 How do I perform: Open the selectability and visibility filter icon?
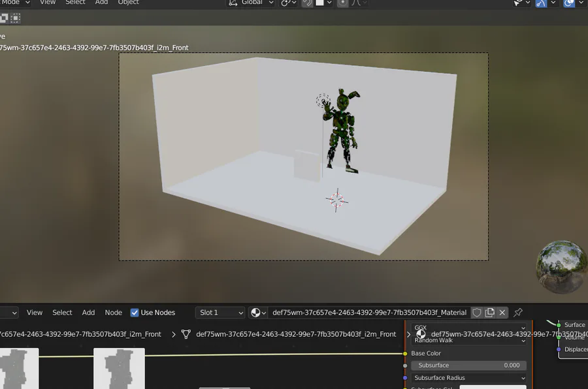click(521, 3)
